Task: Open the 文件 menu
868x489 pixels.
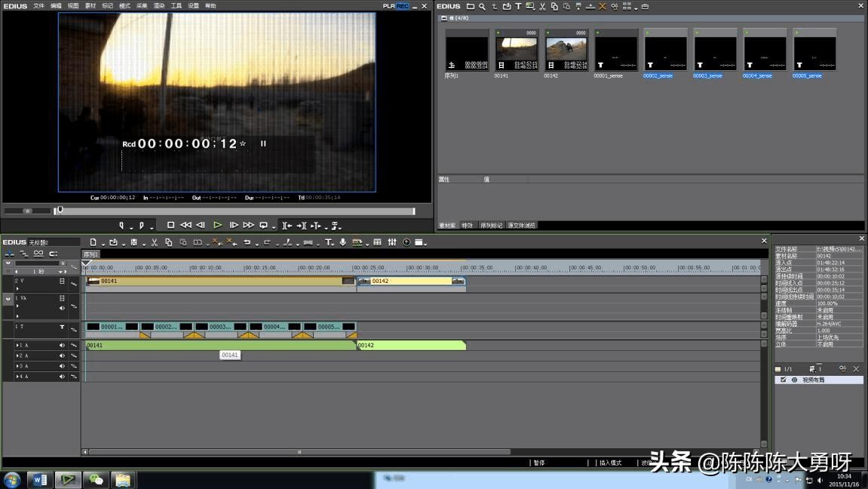Action: 38,6
